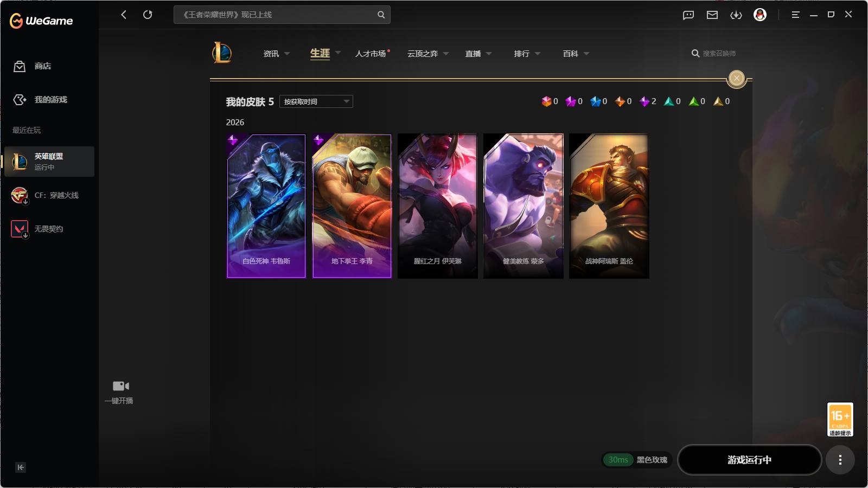Click the 游戏运行中 button

tap(750, 460)
